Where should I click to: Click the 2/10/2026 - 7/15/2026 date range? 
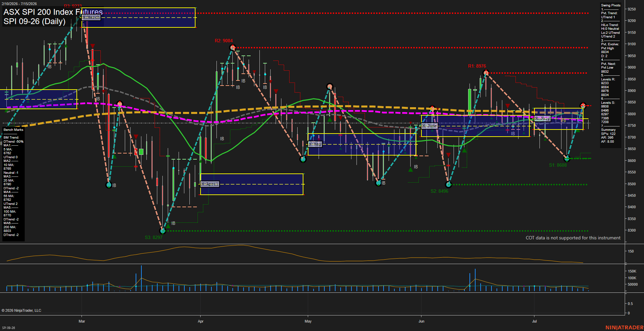19,4
